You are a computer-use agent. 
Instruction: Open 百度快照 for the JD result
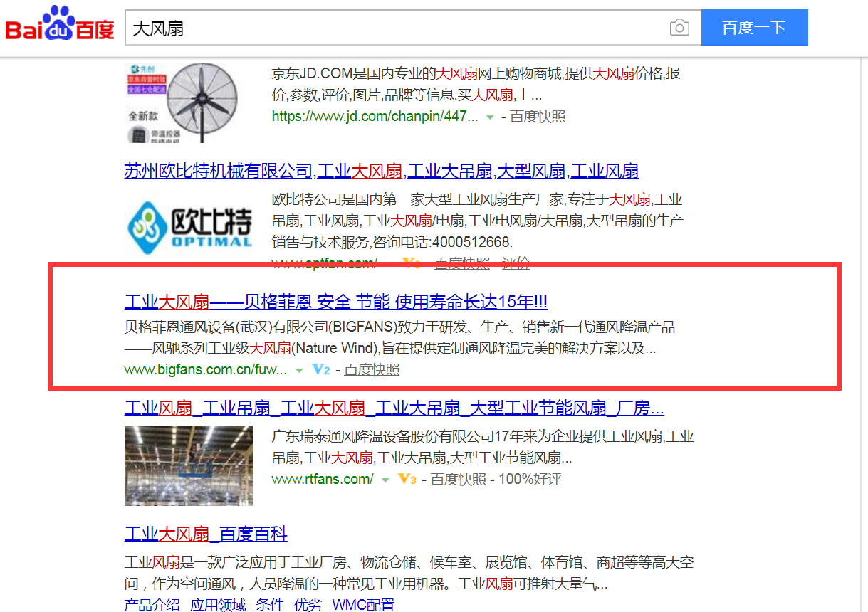click(x=538, y=117)
